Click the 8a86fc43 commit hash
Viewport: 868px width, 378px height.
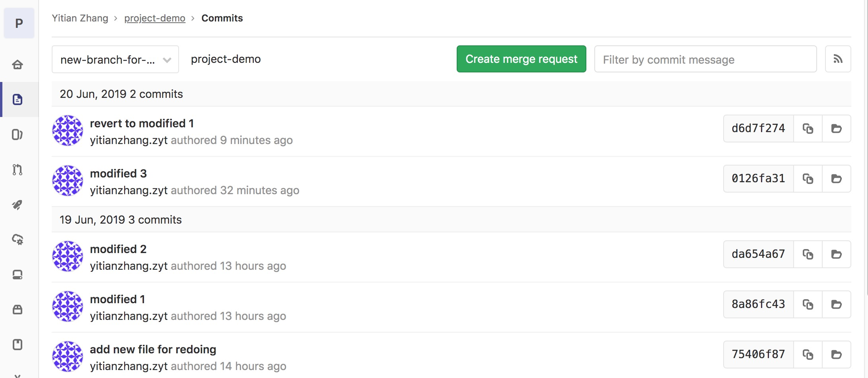[x=758, y=304]
